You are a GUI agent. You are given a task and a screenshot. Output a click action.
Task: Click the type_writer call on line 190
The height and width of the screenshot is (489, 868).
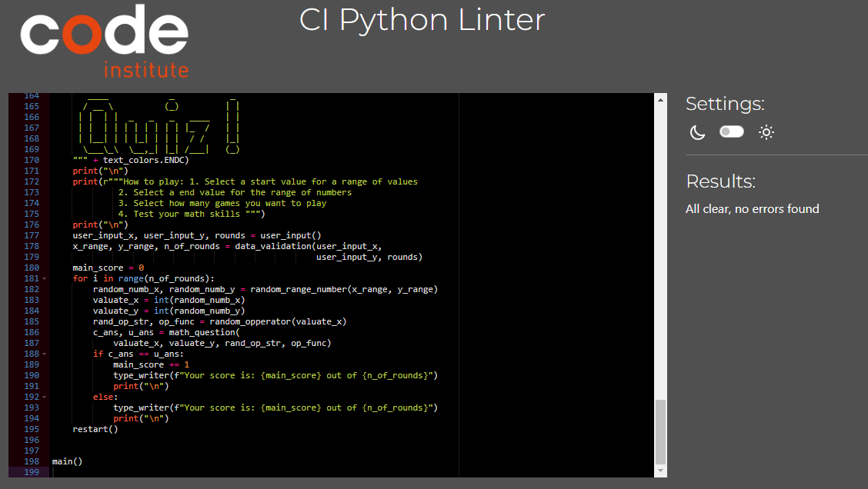(x=275, y=376)
